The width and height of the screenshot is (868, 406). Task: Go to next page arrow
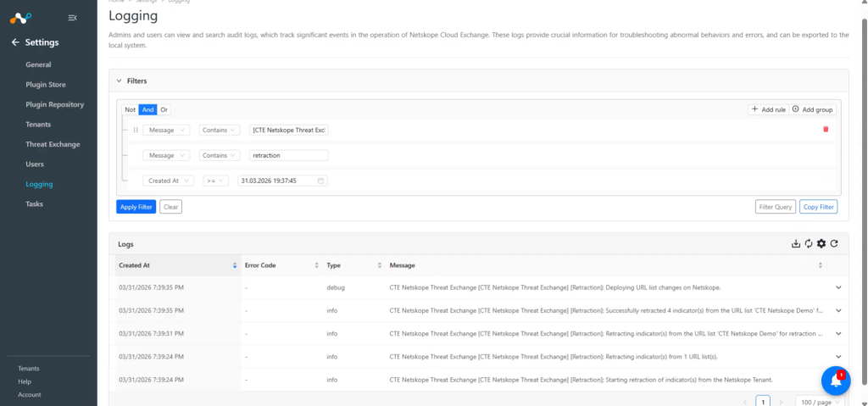click(x=781, y=402)
